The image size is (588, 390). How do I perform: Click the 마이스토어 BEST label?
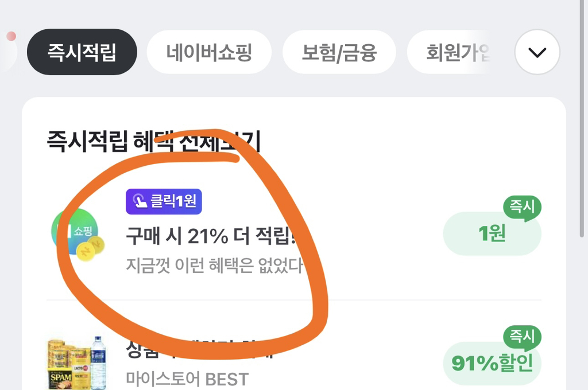pyautogui.click(x=187, y=379)
